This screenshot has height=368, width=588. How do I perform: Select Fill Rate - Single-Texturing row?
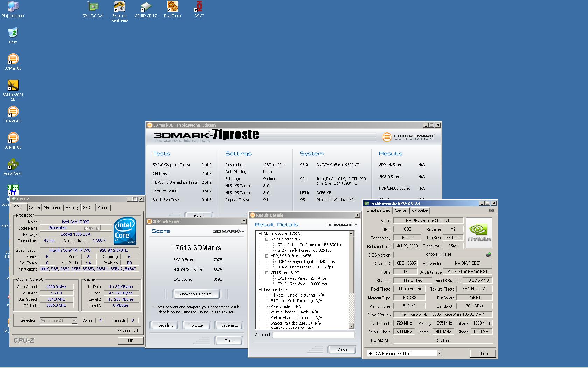pyautogui.click(x=297, y=295)
